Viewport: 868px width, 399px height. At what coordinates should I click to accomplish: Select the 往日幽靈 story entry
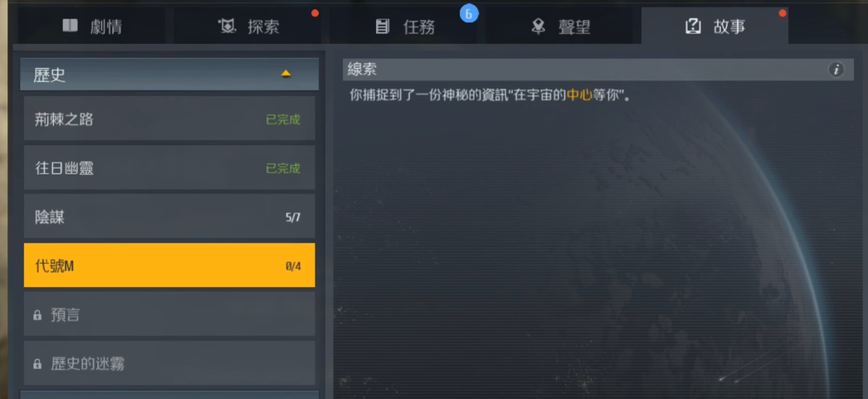coord(169,168)
